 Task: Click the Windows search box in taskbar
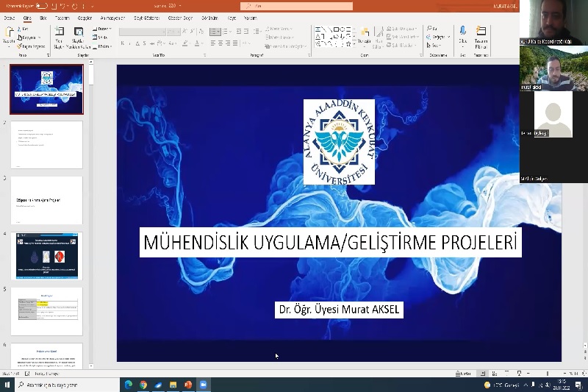(x=66, y=385)
